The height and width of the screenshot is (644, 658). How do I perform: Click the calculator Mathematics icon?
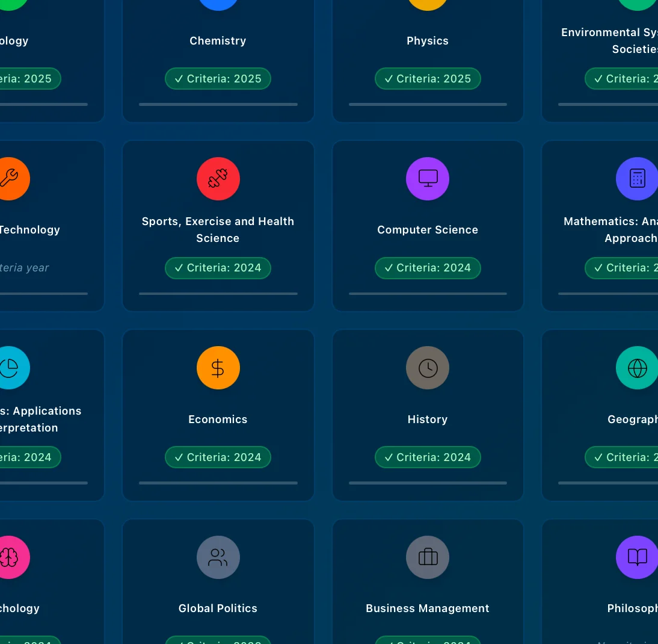(637, 179)
